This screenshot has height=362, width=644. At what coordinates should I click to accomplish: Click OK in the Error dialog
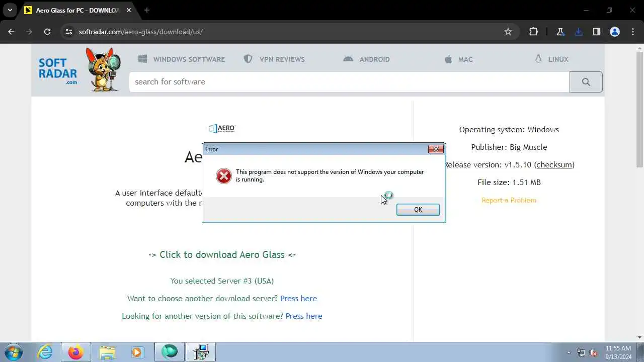418,210
